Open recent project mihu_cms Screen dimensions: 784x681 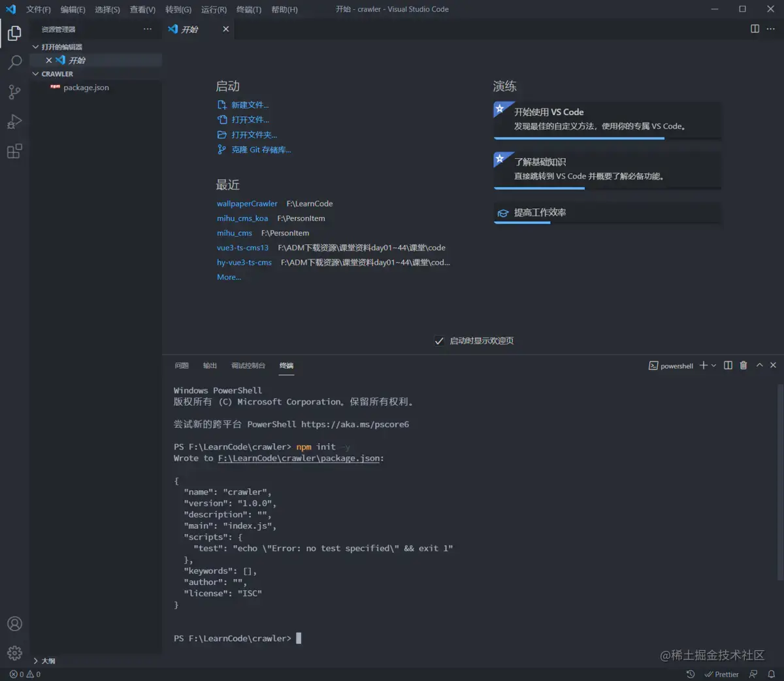pyautogui.click(x=235, y=233)
